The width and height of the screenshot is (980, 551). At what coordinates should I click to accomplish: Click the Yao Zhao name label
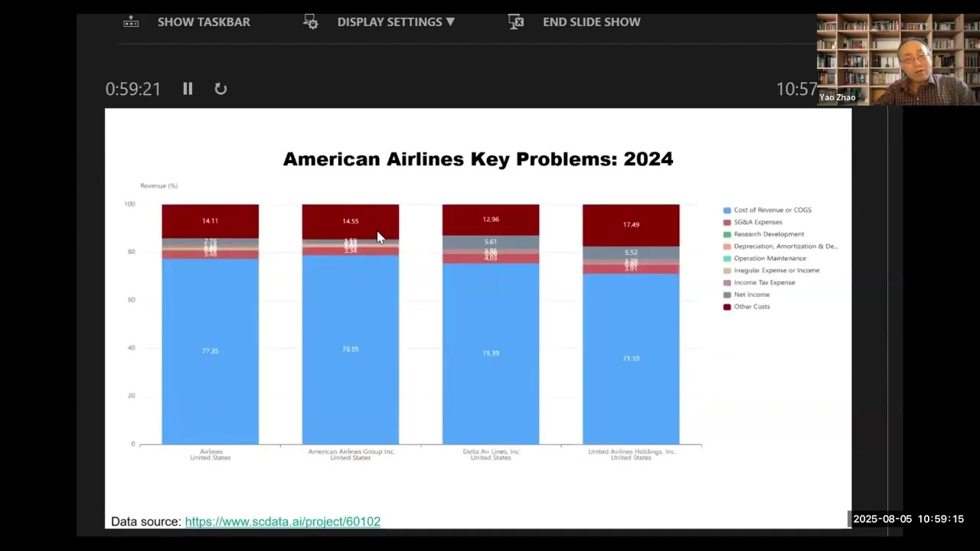click(x=837, y=98)
